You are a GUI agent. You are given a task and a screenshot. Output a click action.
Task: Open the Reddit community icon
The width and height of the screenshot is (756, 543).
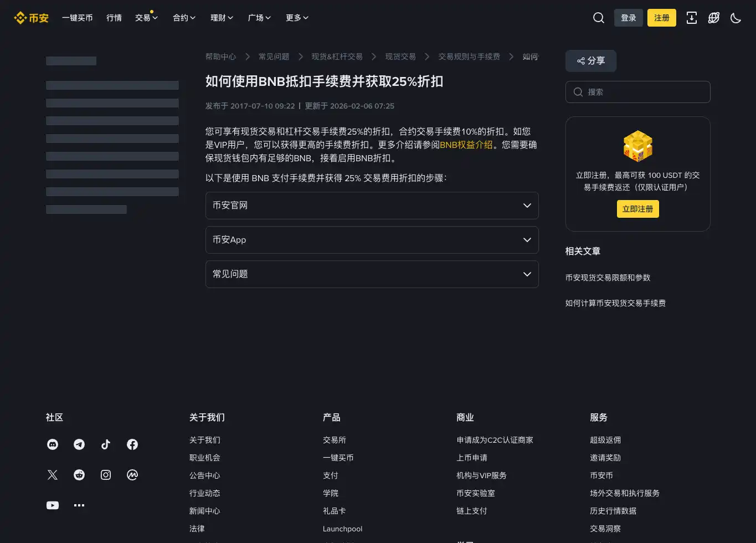coord(79,475)
